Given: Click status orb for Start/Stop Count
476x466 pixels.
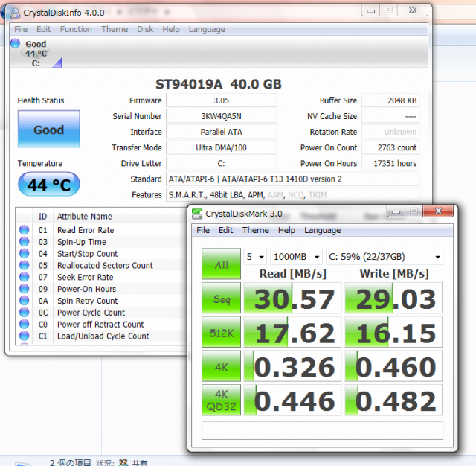Looking at the screenshot, I should 25,253.
